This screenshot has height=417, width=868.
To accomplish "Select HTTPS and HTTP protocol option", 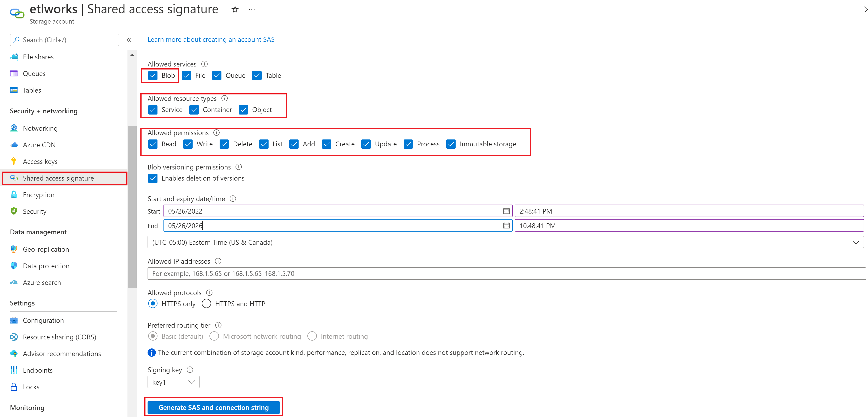I will click(207, 303).
